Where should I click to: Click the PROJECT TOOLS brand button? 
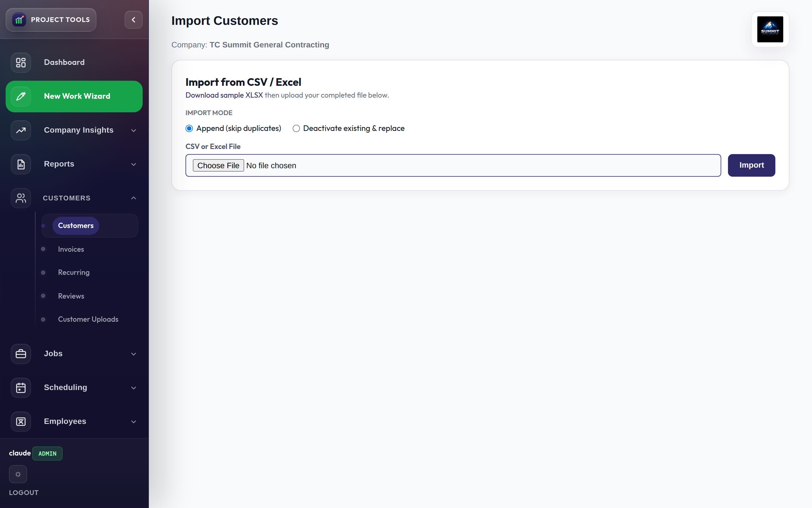click(51, 20)
